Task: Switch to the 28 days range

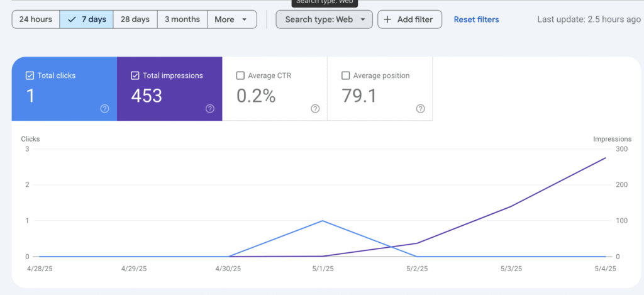Action: pyautogui.click(x=135, y=19)
